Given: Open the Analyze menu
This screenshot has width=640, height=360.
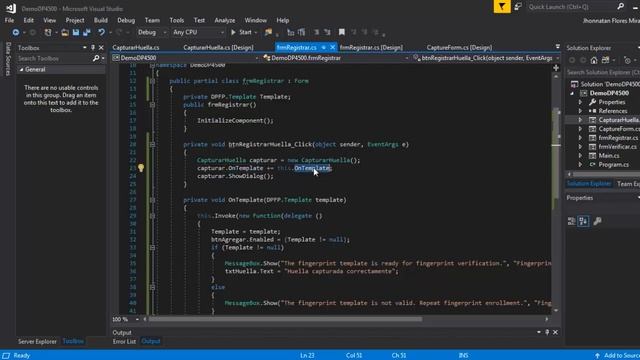Looking at the screenshot, I should [x=224, y=20].
